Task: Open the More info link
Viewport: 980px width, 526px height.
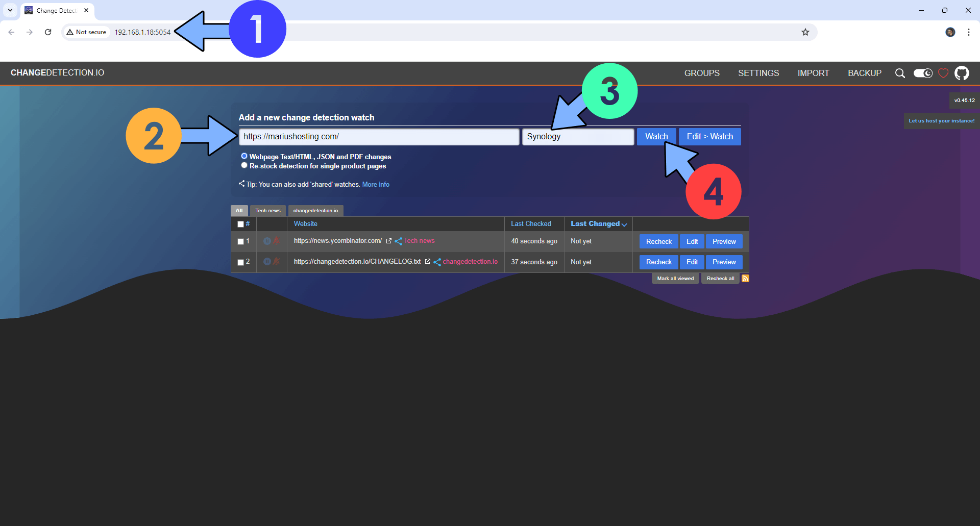Action: [376, 185]
